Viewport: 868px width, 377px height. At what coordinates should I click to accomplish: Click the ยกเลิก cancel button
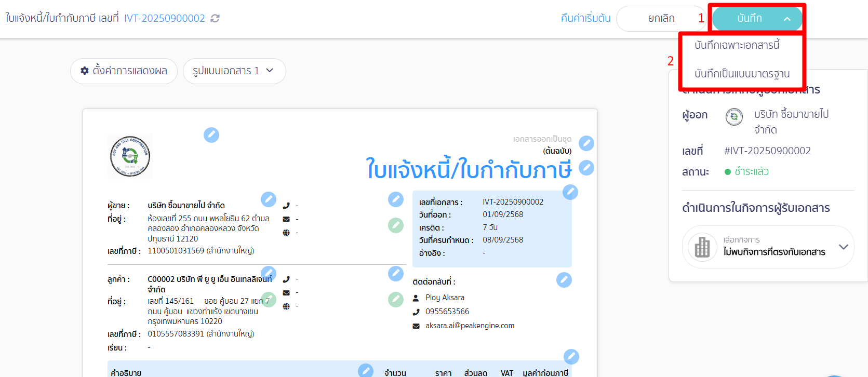pos(661,19)
